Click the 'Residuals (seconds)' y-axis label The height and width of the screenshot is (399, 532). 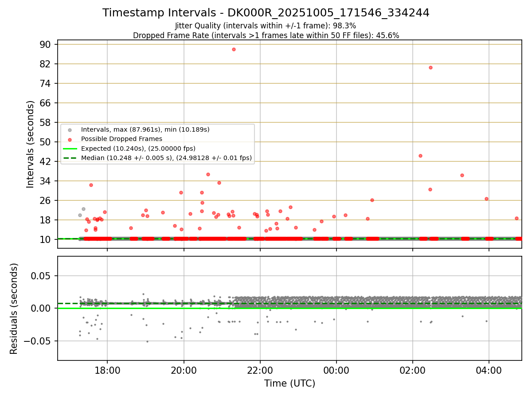pos(14,309)
